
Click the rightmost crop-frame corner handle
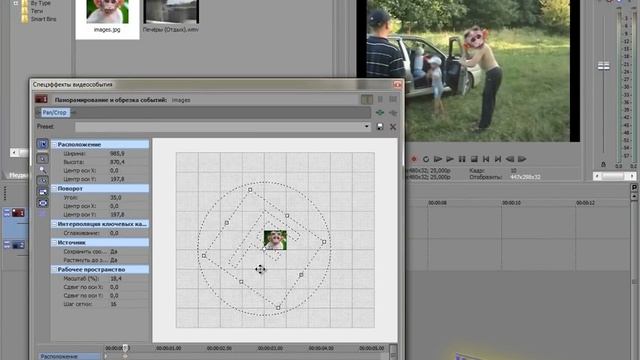[x=324, y=242]
